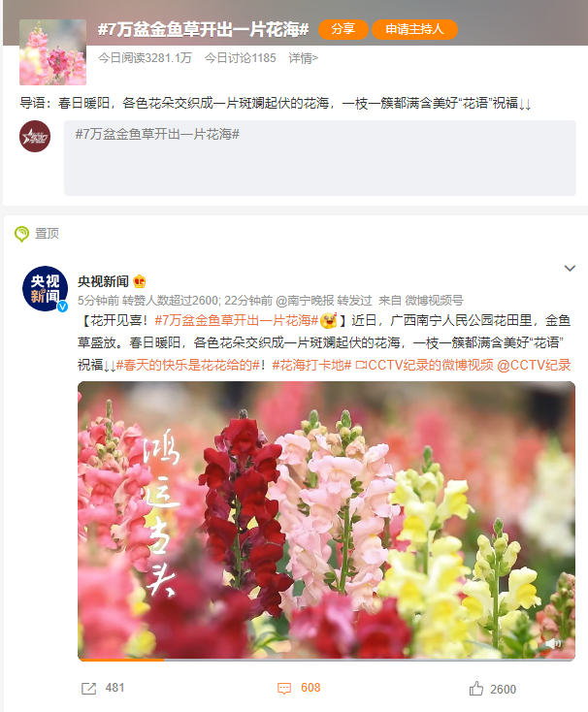Open comments via speech bubble icon
The width and height of the screenshot is (588, 712).
pyautogui.click(x=284, y=689)
